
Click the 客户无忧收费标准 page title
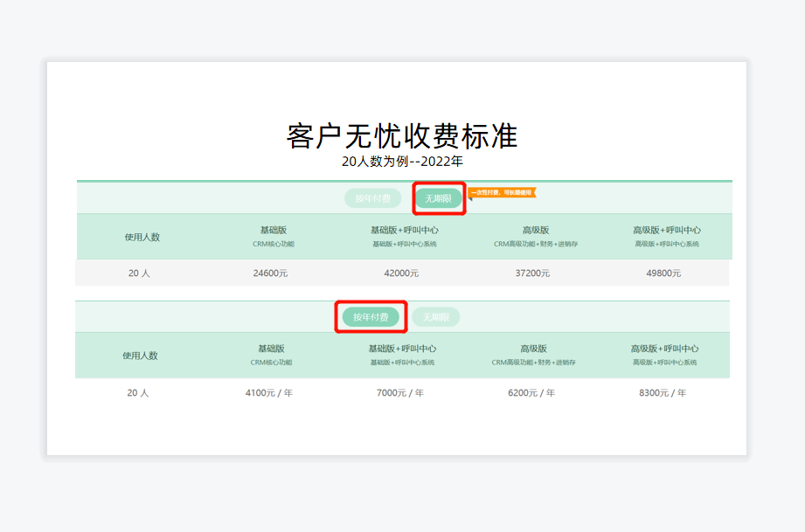402,136
